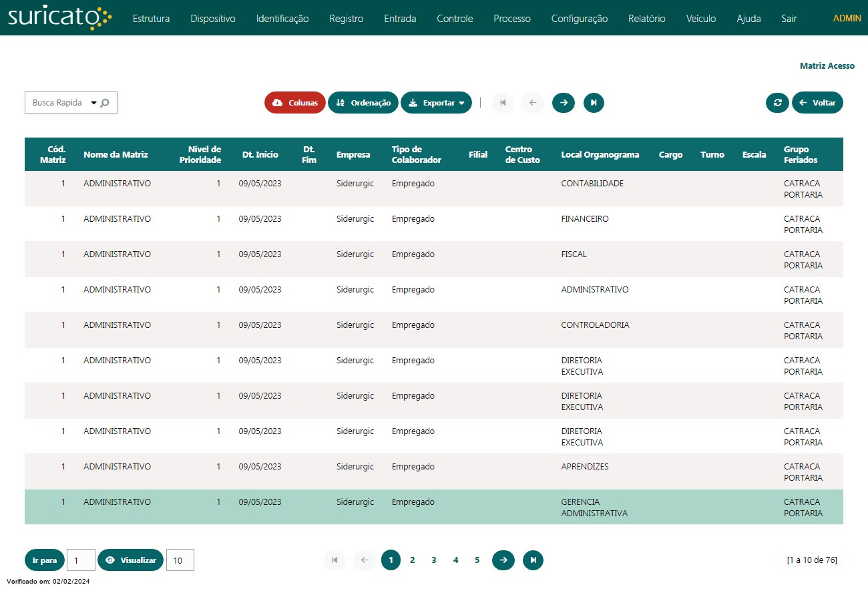Select the FISCAL row

[x=434, y=259]
